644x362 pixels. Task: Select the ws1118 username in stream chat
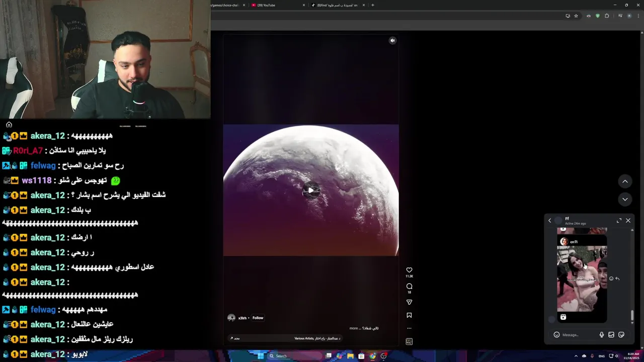pos(36,180)
